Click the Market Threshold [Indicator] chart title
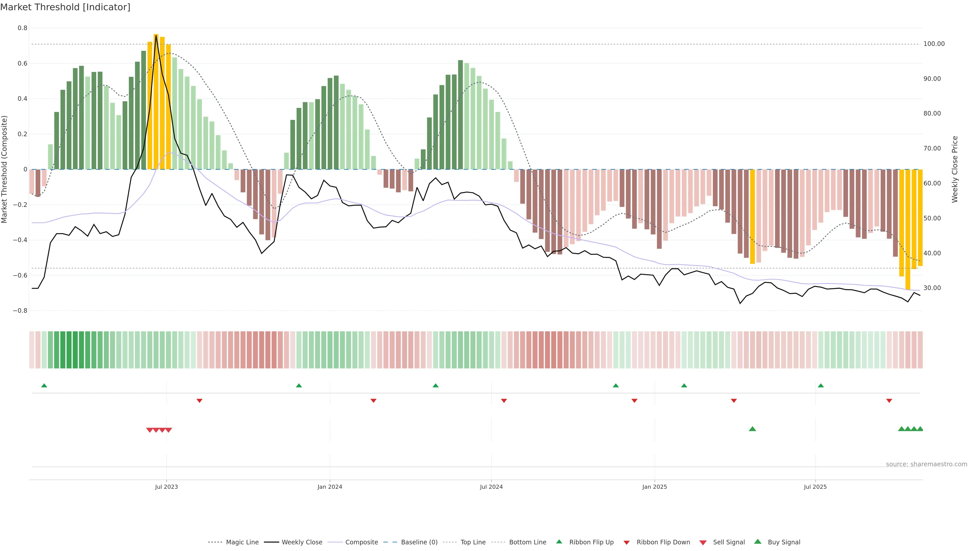The image size is (980, 551). [65, 7]
